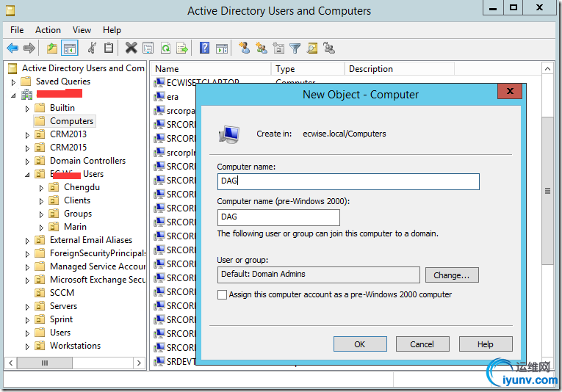Viewport: 562px width, 392px height.
Task: Click the Filter funnel toolbar icon
Action: pos(295,48)
